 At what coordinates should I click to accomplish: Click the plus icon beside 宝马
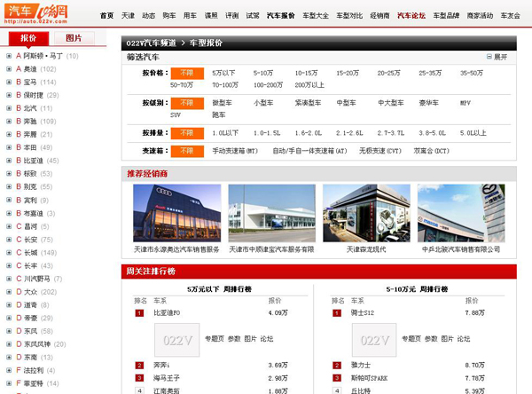(8, 82)
